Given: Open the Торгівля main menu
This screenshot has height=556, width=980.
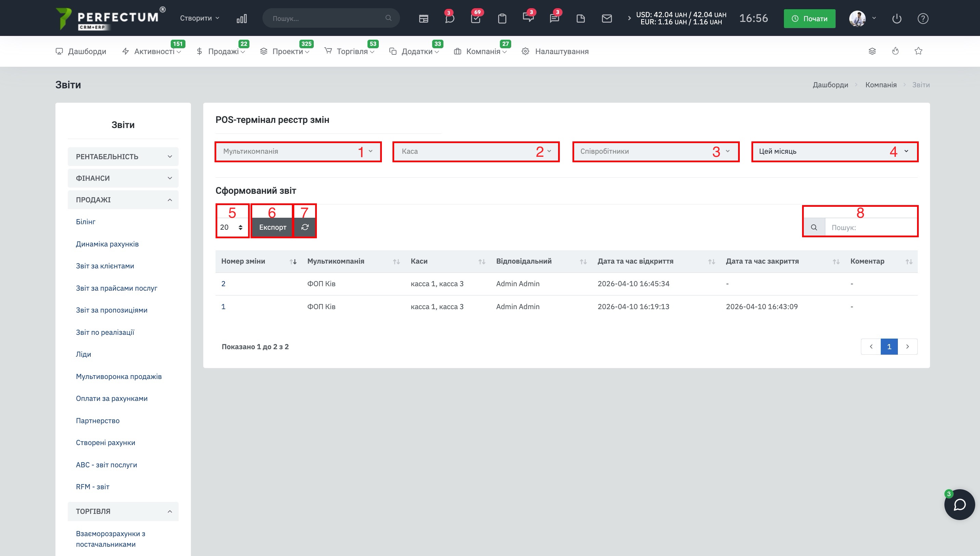Looking at the screenshot, I should (351, 52).
